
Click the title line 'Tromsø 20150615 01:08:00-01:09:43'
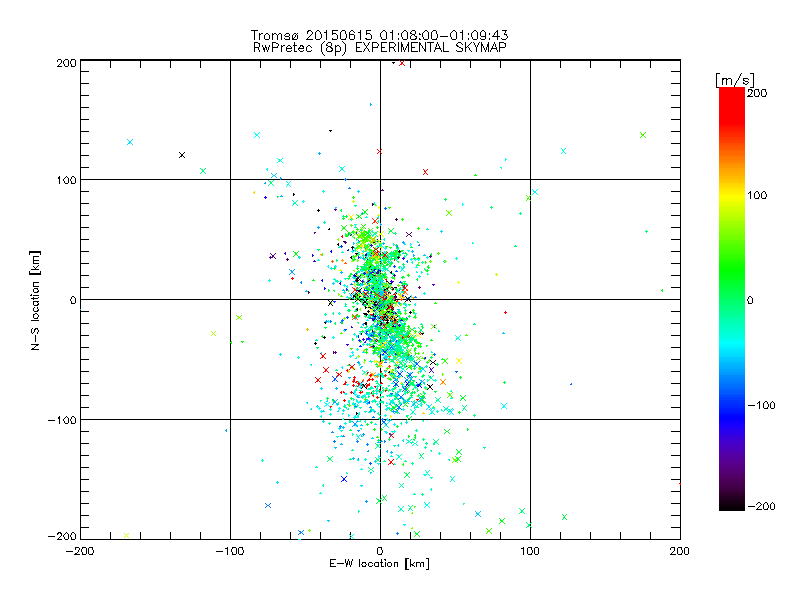(379, 35)
